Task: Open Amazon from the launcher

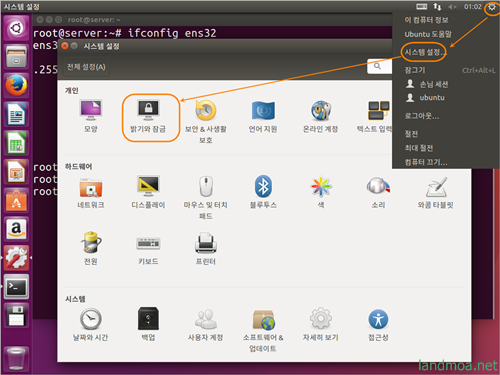Action: coord(16,229)
